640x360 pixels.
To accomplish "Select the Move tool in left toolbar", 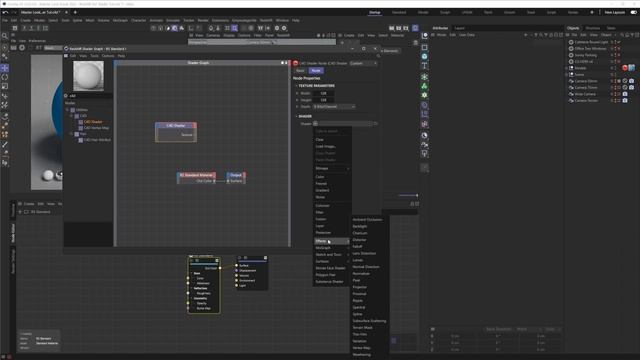I will pos(5,68).
